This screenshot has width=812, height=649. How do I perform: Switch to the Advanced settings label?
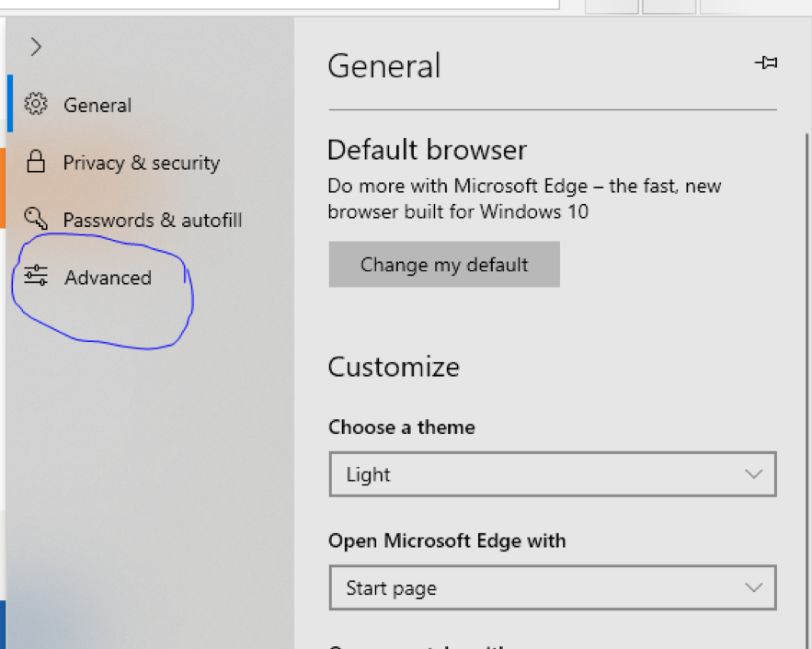click(108, 278)
